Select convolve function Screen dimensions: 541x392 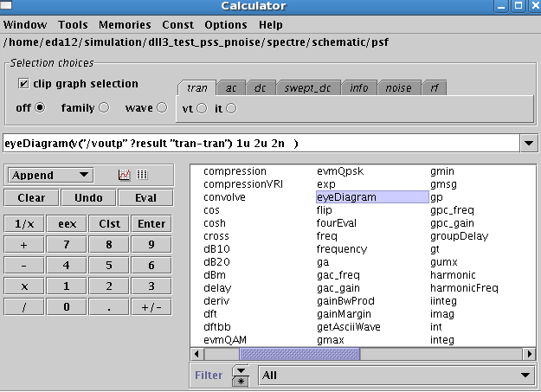pyautogui.click(x=224, y=197)
